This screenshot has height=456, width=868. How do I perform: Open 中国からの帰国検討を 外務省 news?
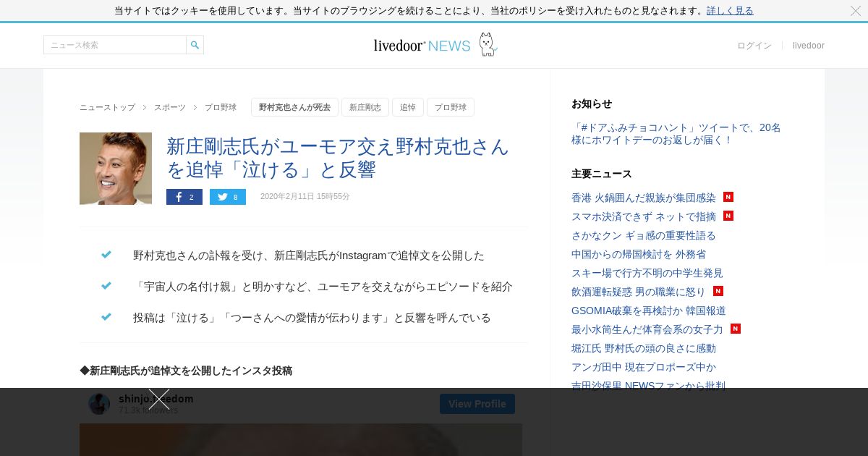coord(639,254)
